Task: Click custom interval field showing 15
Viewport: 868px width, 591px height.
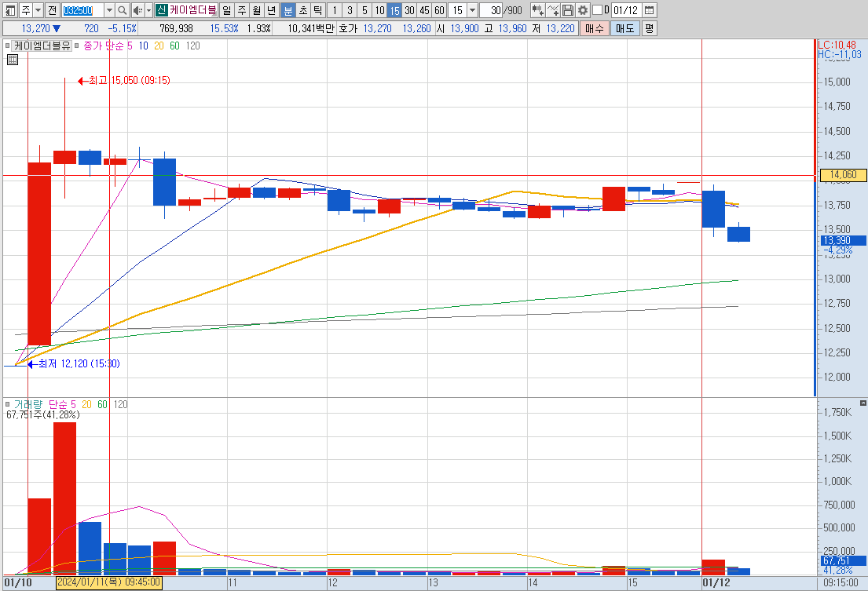Action: (457, 10)
